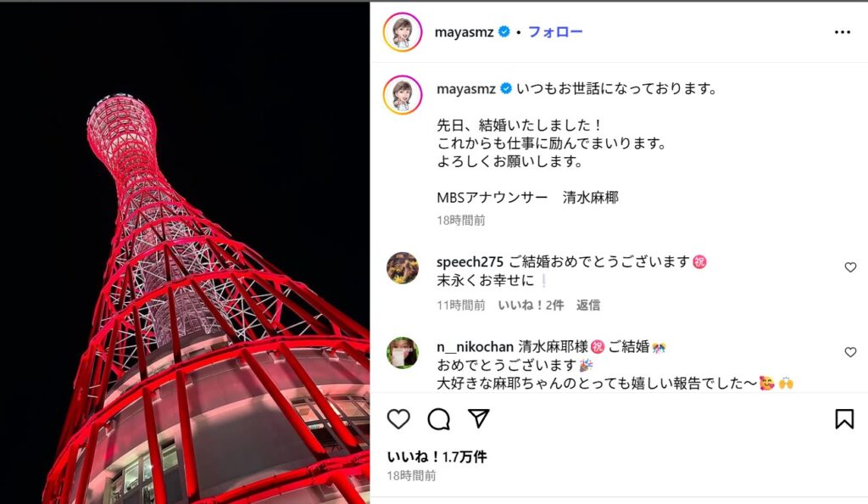The width and height of the screenshot is (868, 504).
Task: View likes on comment いいね！2件
Action: (531, 305)
